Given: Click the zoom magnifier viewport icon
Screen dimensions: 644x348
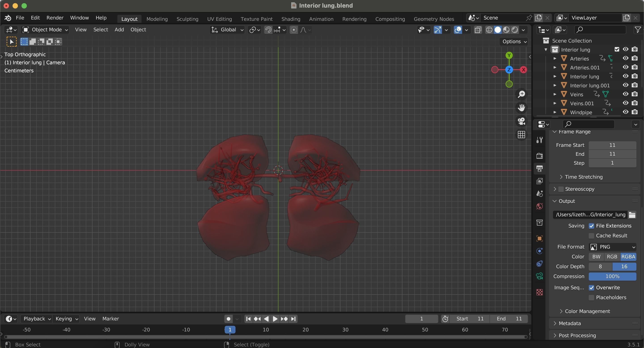Looking at the screenshot, I should point(521,94).
